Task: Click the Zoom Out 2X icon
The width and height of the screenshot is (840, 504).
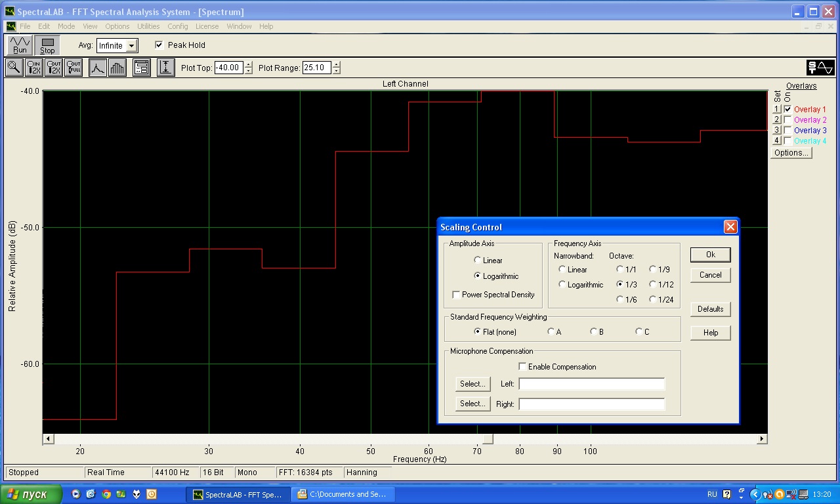Action: 54,68
